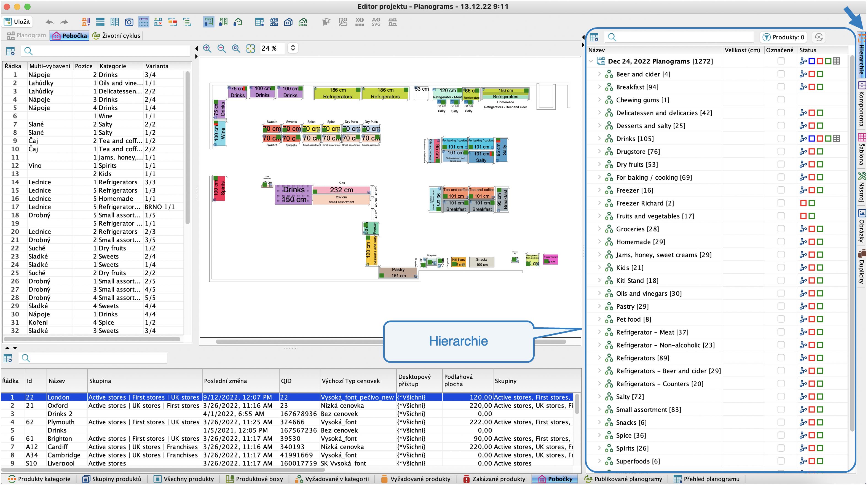Screen dimensions: 868x485
Task: Click the indented list layout icon
Action: [x=187, y=22]
